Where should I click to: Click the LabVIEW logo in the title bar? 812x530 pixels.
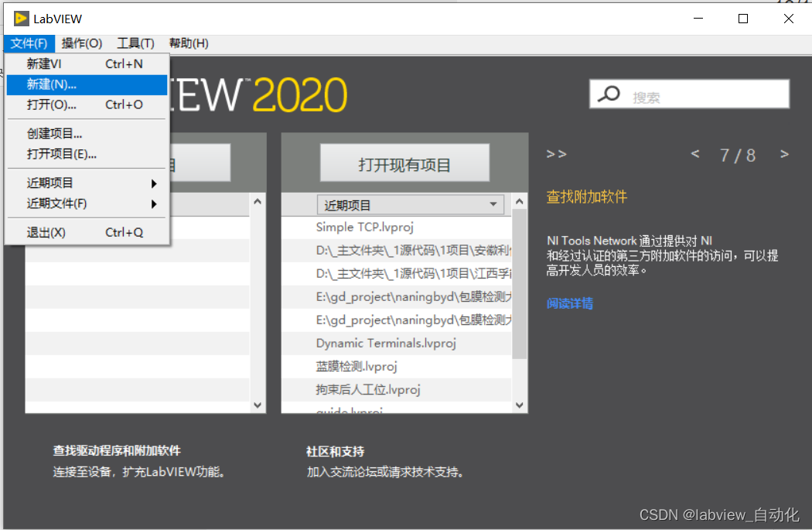21,19
